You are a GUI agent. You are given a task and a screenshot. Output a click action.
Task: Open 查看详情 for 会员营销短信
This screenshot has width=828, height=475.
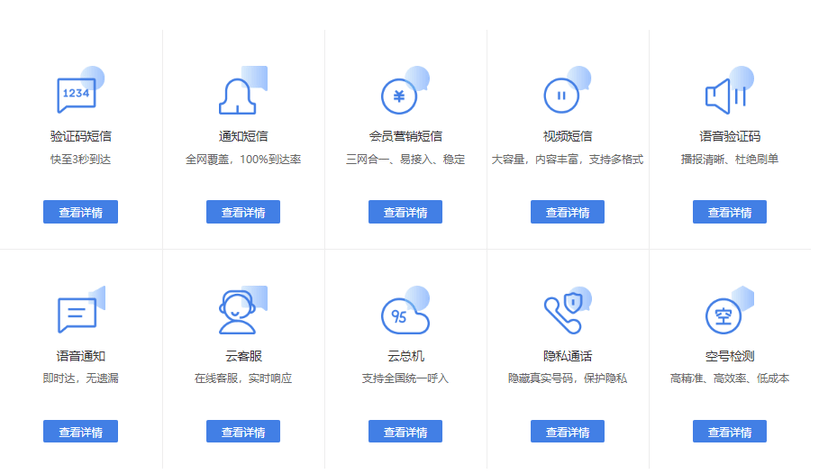coord(405,212)
